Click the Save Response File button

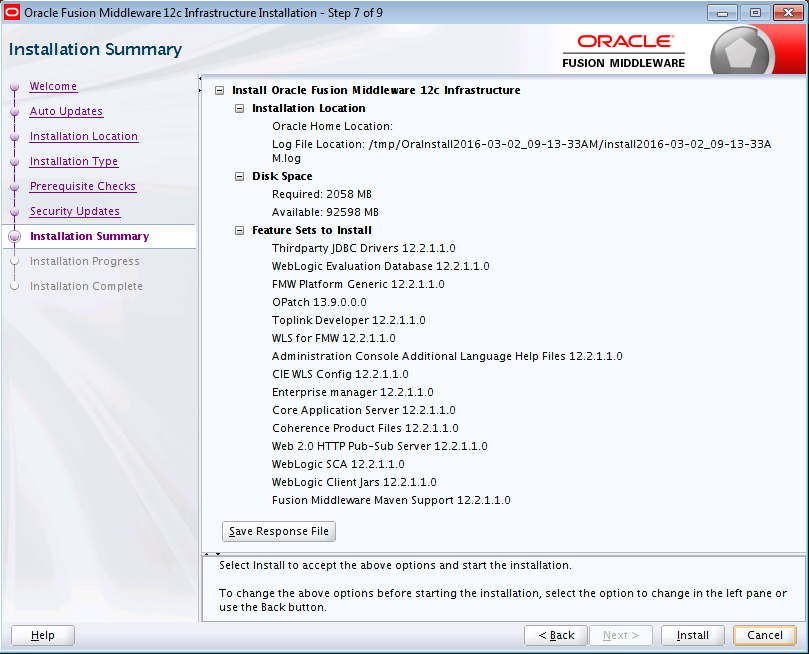279,531
